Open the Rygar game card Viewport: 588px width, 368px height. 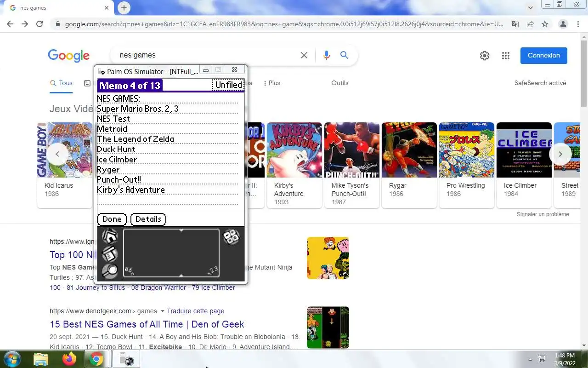(409, 165)
